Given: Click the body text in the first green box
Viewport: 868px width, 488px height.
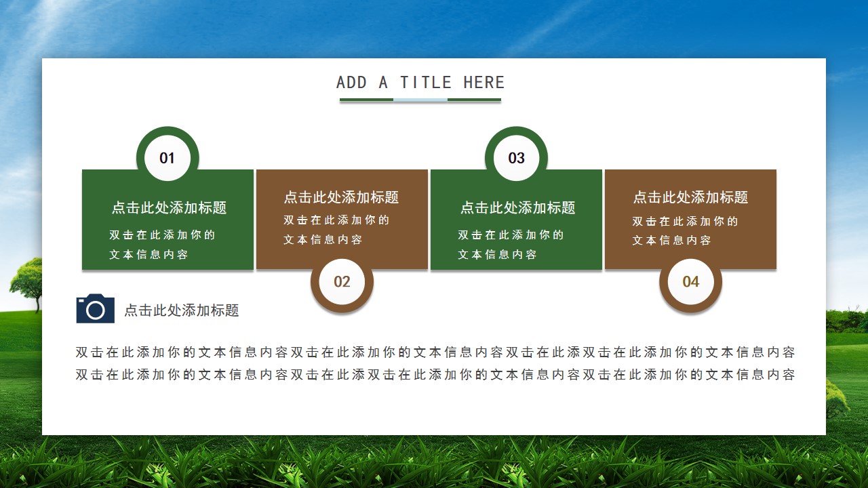Looking at the screenshot, I should (162, 245).
